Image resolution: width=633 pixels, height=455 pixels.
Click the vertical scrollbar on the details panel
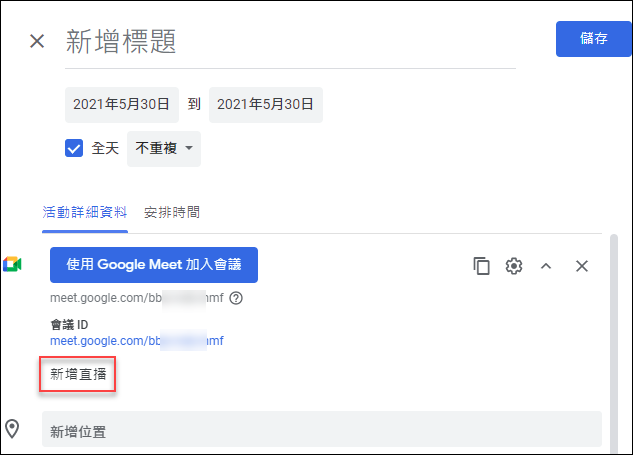614,343
